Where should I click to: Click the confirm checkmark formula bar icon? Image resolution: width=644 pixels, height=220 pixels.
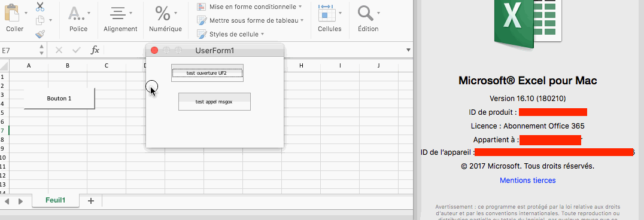[77, 50]
